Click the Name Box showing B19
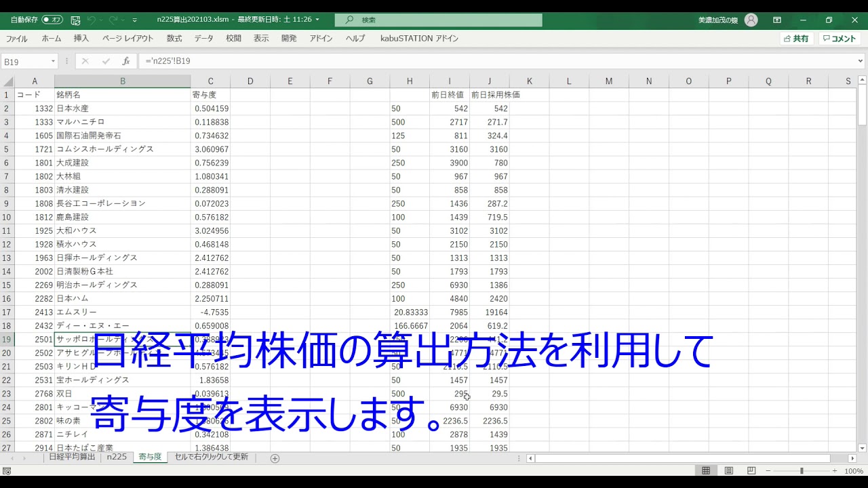Viewport: 868px width, 488px height. (26, 62)
